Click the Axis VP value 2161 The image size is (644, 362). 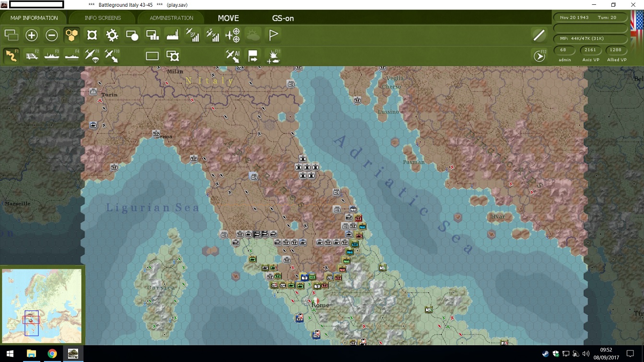click(x=590, y=50)
